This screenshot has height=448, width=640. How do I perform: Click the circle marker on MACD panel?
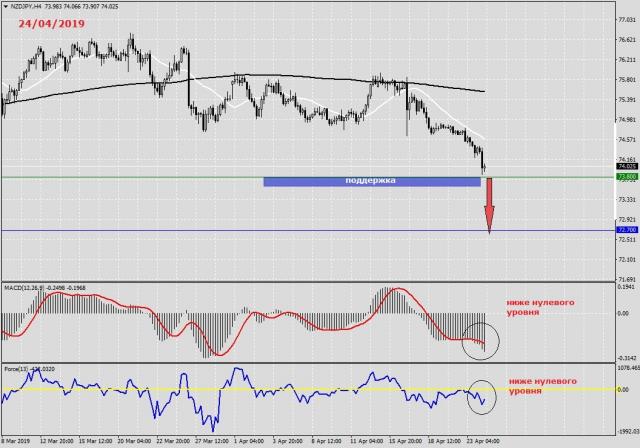click(x=480, y=344)
